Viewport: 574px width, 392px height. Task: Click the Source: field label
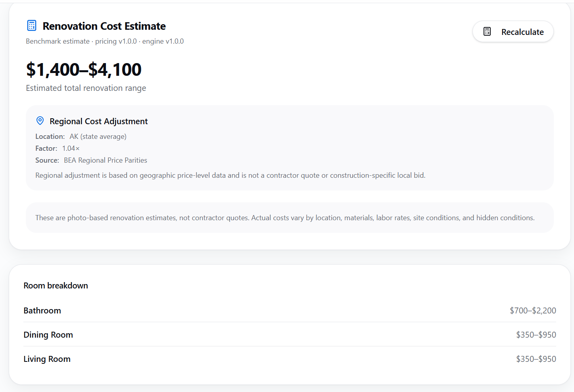coord(47,160)
